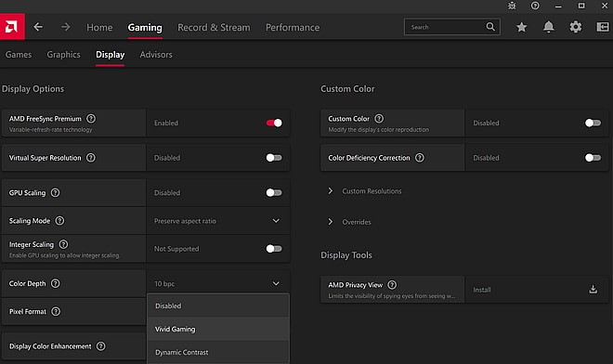Open settings gear icon
Viewport: 613px width, 364px height.
tap(576, 27)
